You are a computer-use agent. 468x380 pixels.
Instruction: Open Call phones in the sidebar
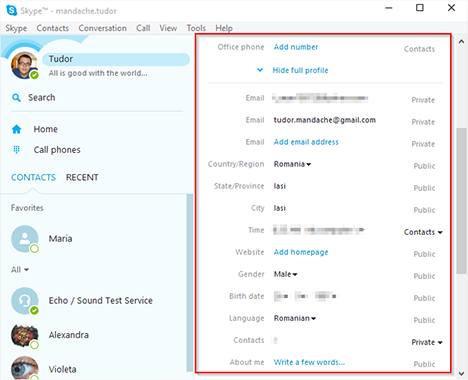pyautogui.click(x=57, y=150)
